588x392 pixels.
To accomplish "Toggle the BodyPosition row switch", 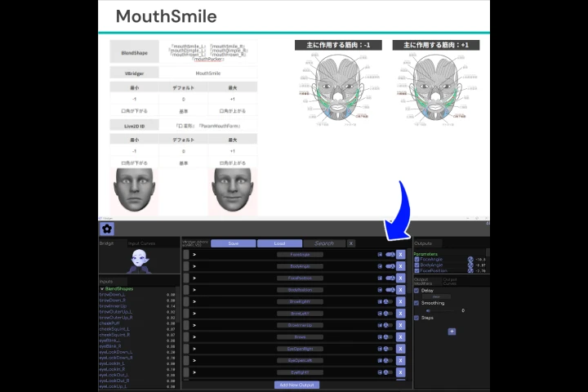I will tap(390, 290).
